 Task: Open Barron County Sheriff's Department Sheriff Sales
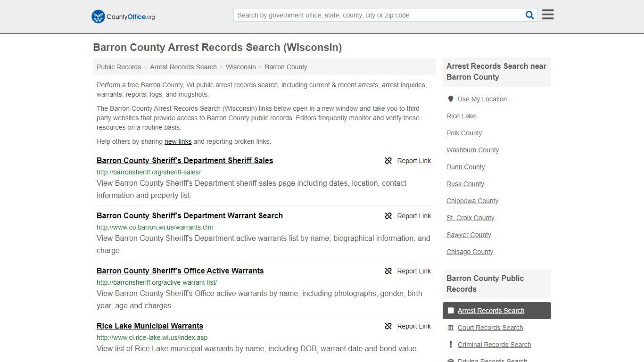pos(185,160)
